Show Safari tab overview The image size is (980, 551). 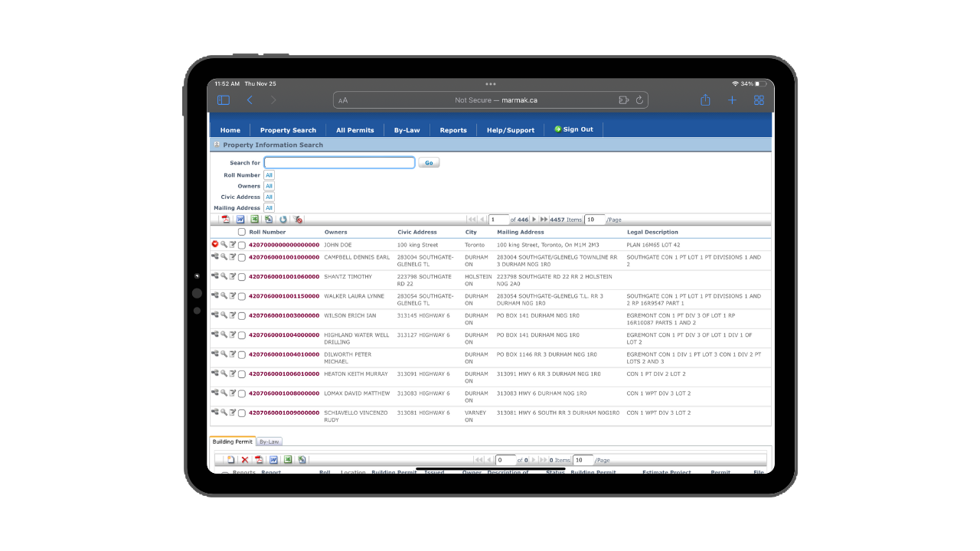(x=759, y=100)
